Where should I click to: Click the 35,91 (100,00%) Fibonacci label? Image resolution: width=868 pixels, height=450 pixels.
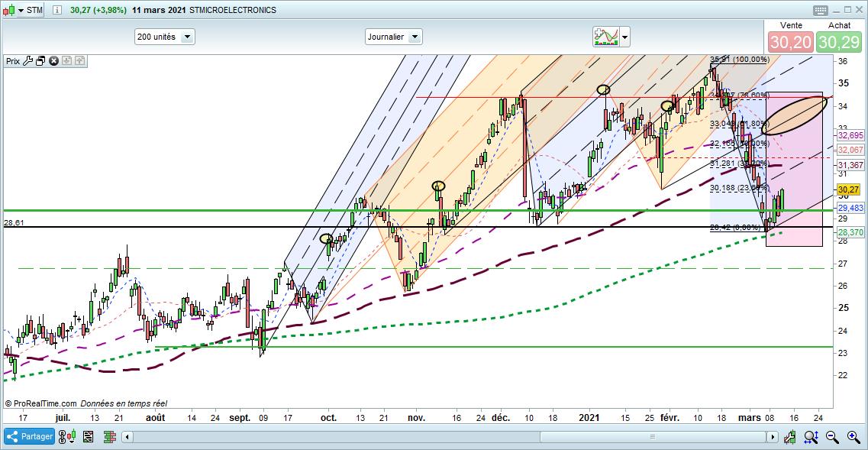point(740,60)
